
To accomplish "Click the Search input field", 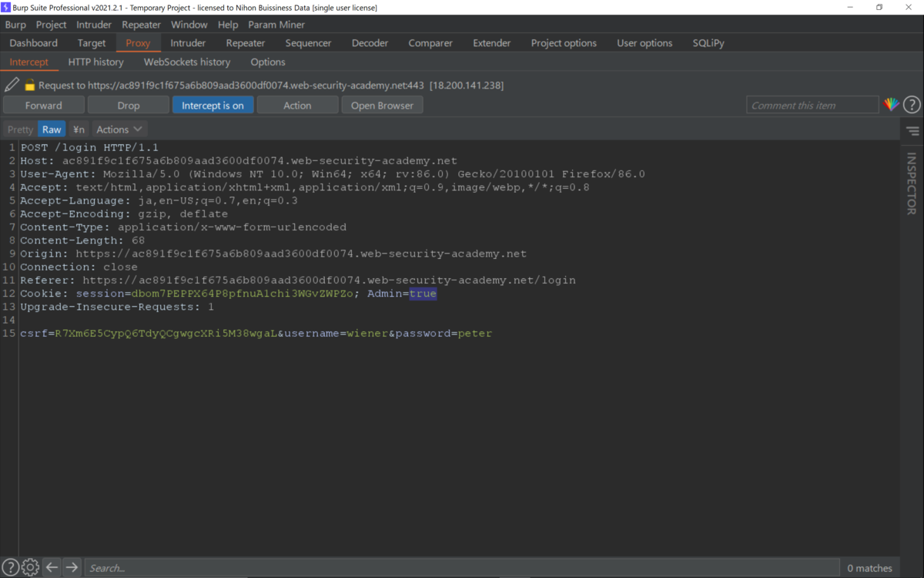I will pos(462,568).
